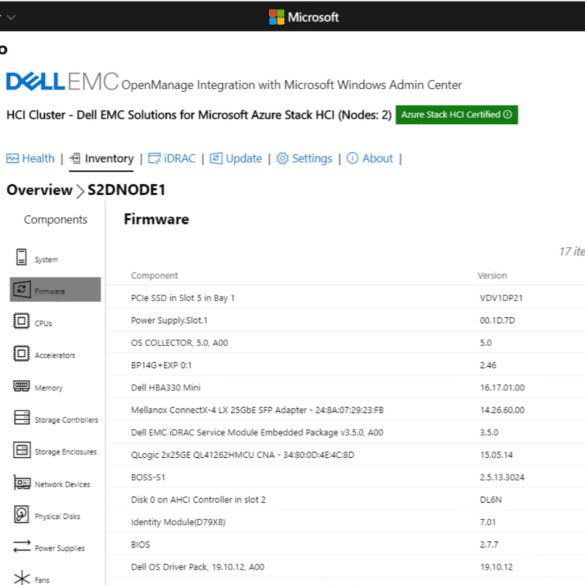Click the Inventory tab server icon
This screenshot has height=585, width=585.
tap(75, 159)
